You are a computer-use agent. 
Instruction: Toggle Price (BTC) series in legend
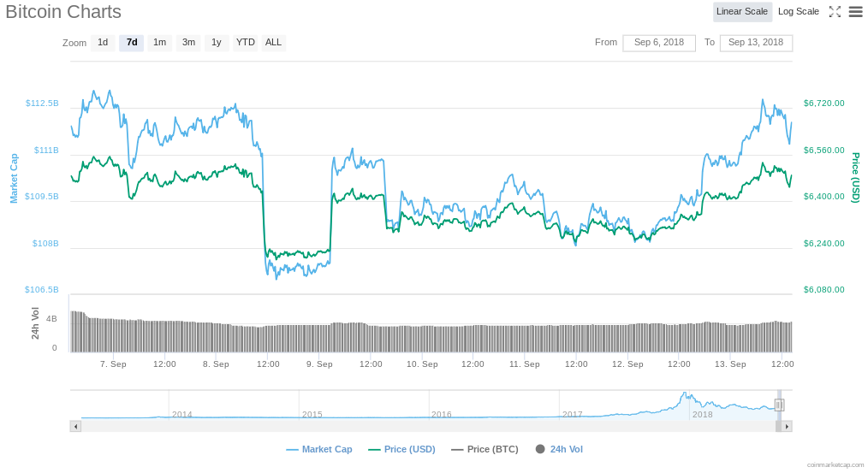pos(485,449)
